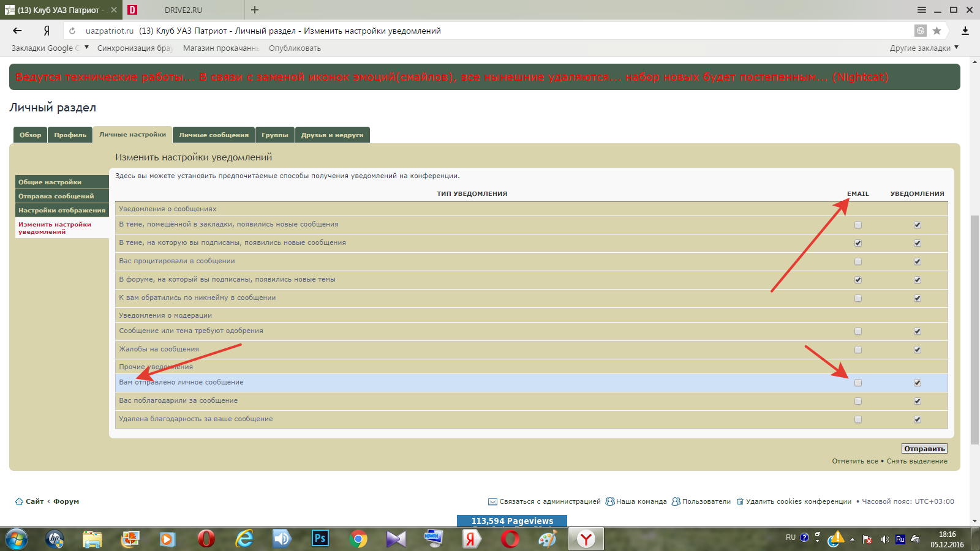Expand the Другие закладки dropdown

click(924, 48)
